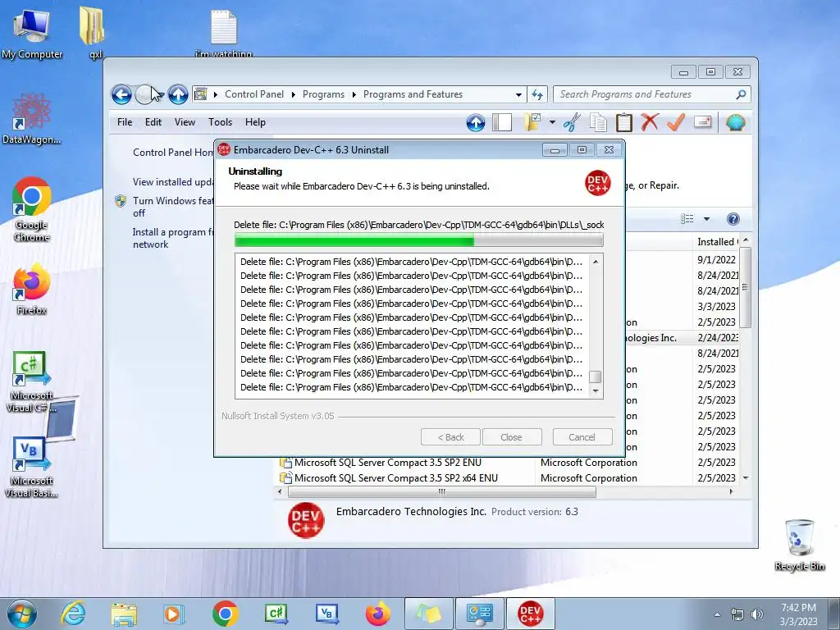
Task: Open Firefox desktop shortcut
Action: (x=32, y=290)
